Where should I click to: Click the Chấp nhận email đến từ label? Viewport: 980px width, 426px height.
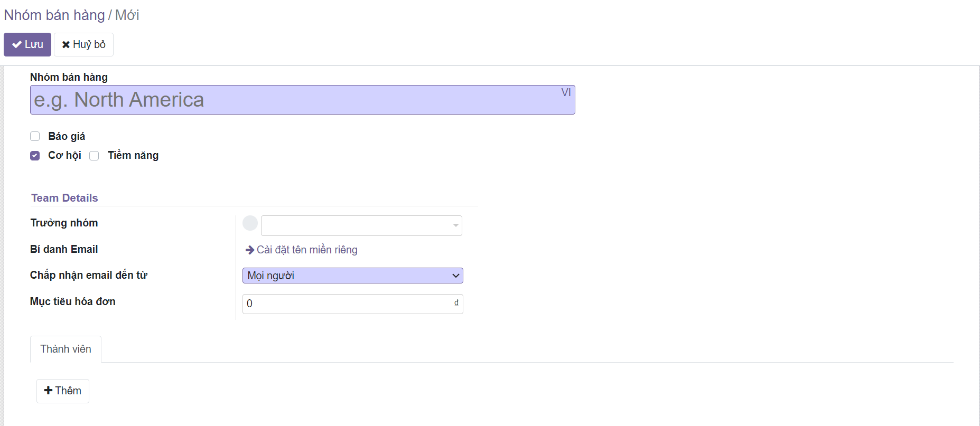(x=89, y=275)
